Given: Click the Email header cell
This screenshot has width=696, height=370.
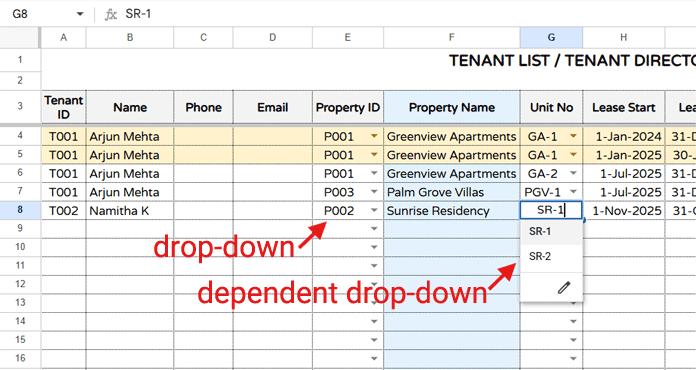Looking at the screenshot, I should click(273, 107).
